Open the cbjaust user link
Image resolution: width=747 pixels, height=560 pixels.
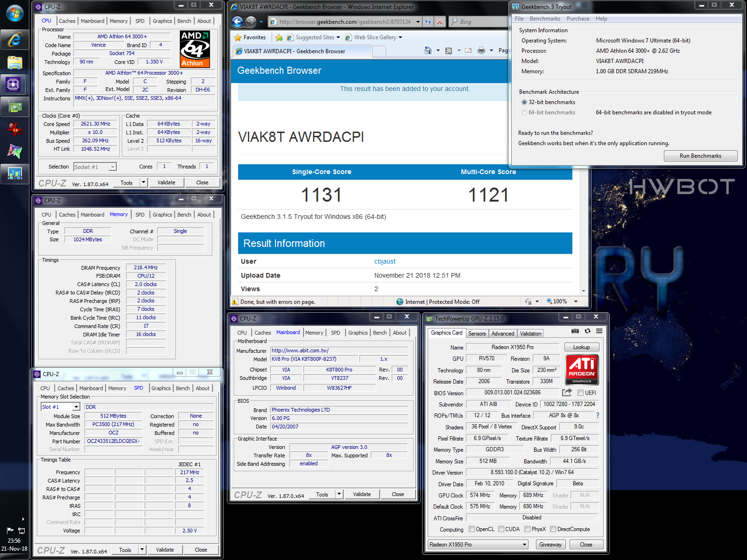[385, 261]
